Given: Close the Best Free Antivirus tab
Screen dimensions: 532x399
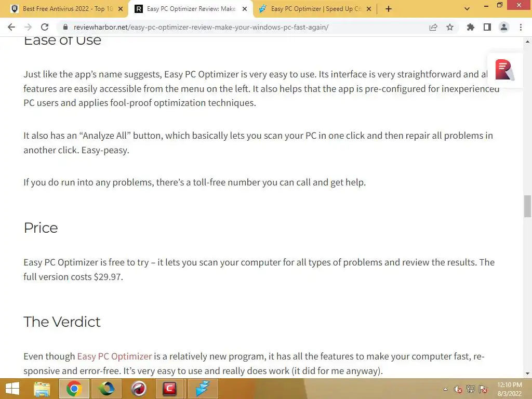Looking at the screenshot, I should pyautogui.click(x=121, y=9).
